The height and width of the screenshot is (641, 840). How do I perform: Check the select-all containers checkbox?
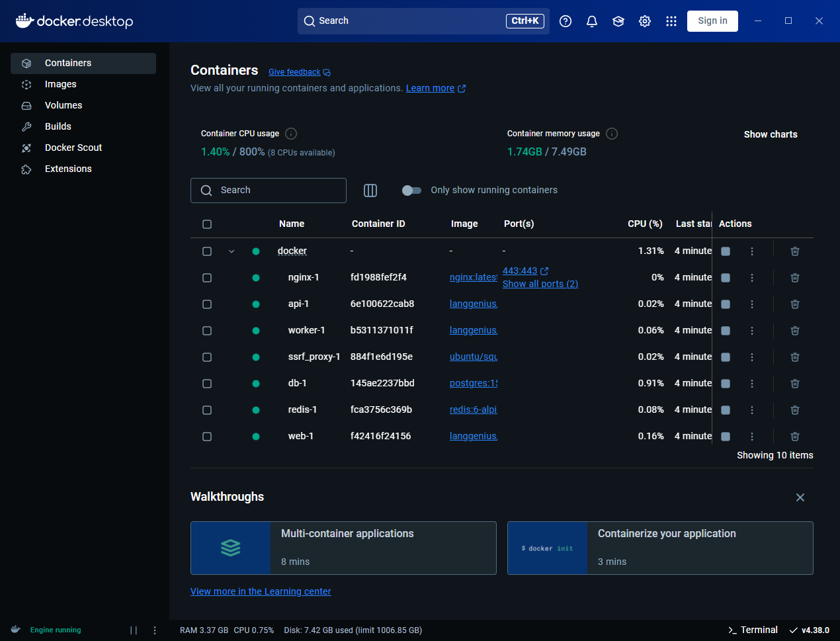207,224
